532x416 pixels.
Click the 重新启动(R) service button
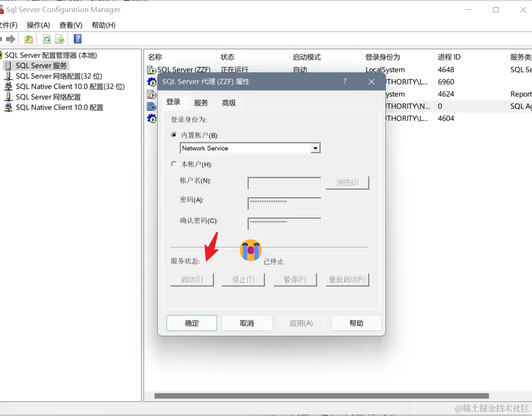(x=347, y=280)
